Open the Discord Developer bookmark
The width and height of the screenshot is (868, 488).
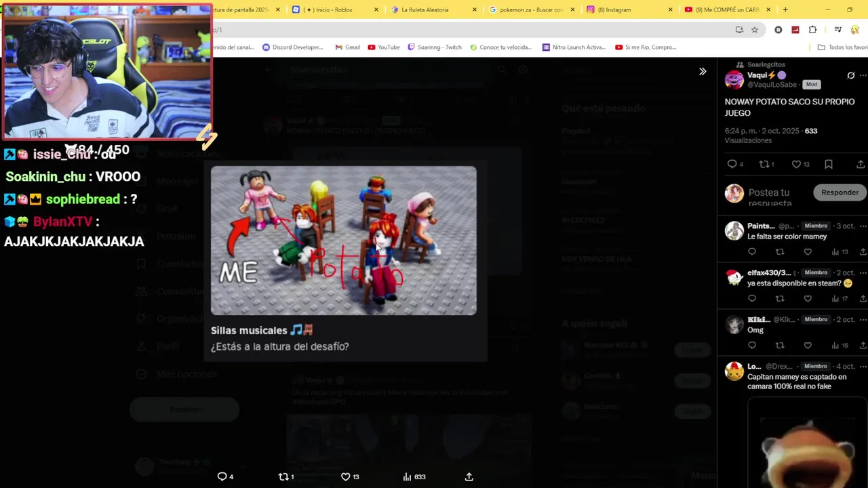coord(293,47)
